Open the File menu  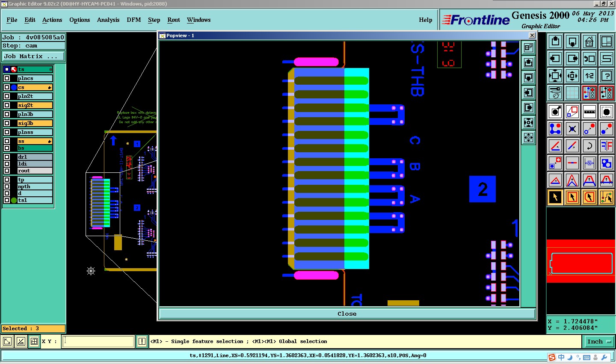click(x=12, y=20)
